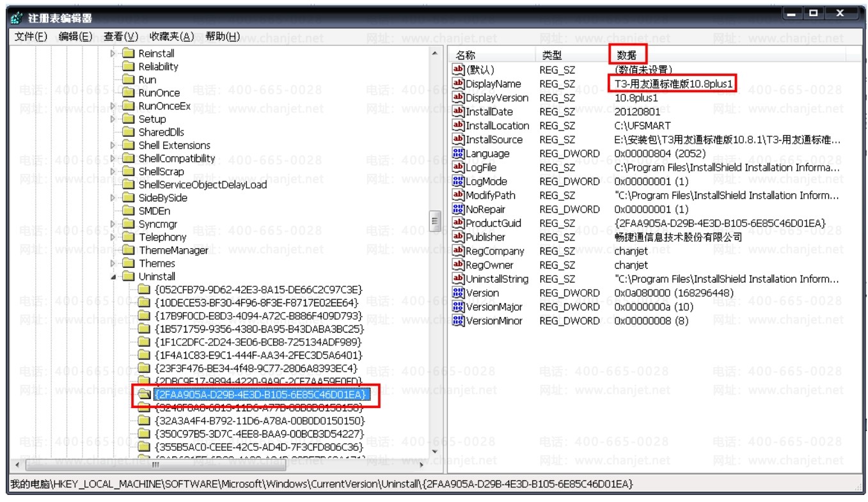Screen dimensions: 868x502
Task: Click the ProductGuid value icon
Action: [458, 223]
